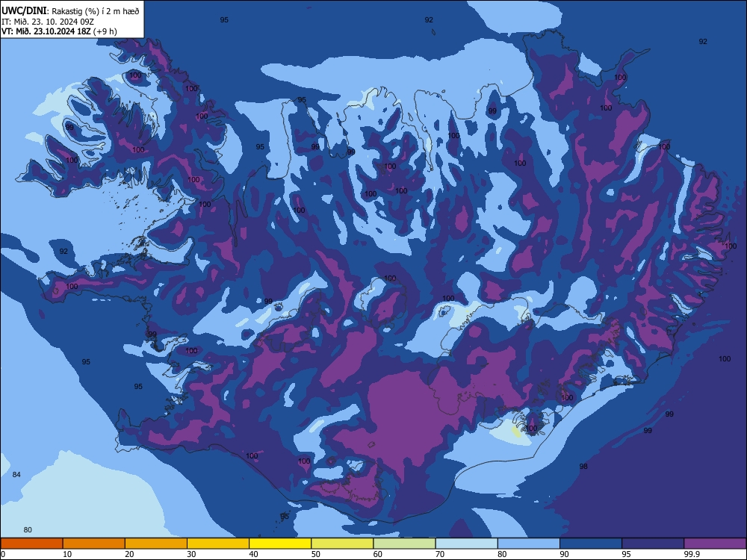The height and width of the screenshot is (560, 747).
Task: Click the orange 10-20 legend swatch
Action: [94, 544]
